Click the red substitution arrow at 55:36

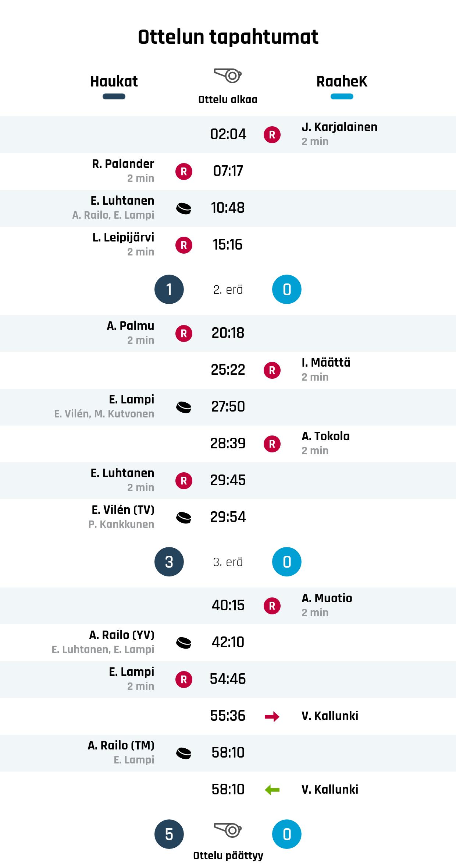pos(272,716)
